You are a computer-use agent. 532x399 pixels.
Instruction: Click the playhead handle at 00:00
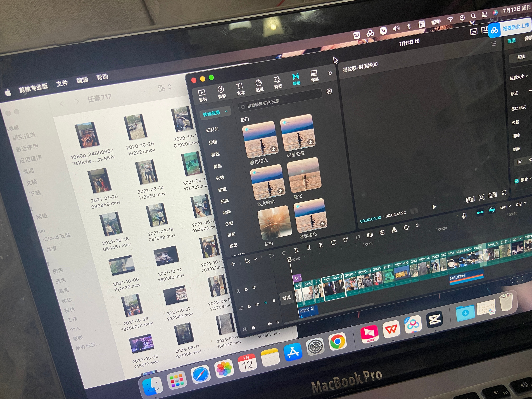289,260
